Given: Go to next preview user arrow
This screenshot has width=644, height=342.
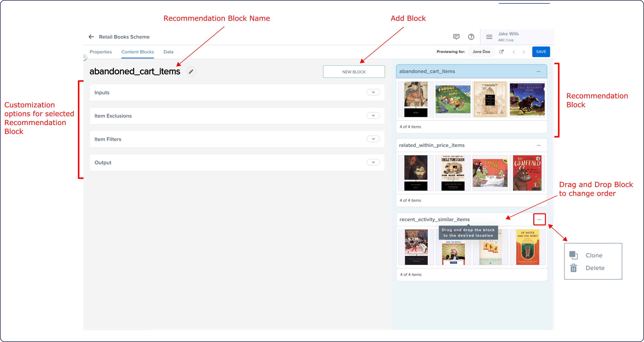Looking at the screenshot, I should 523,52.
